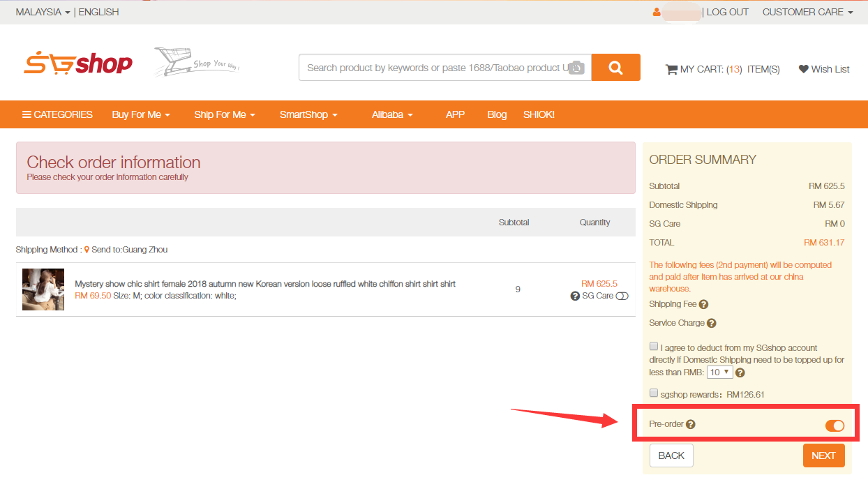868x482 pixels.
Task: Select the ENGLISH language link
Action: pos(98,12)
